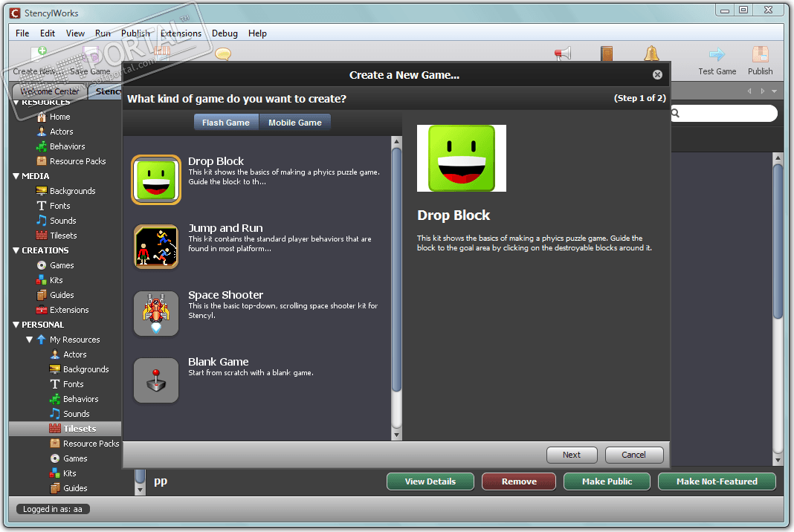Open Behaviors under My Resources
794x532 pixels.
[80, 399]
